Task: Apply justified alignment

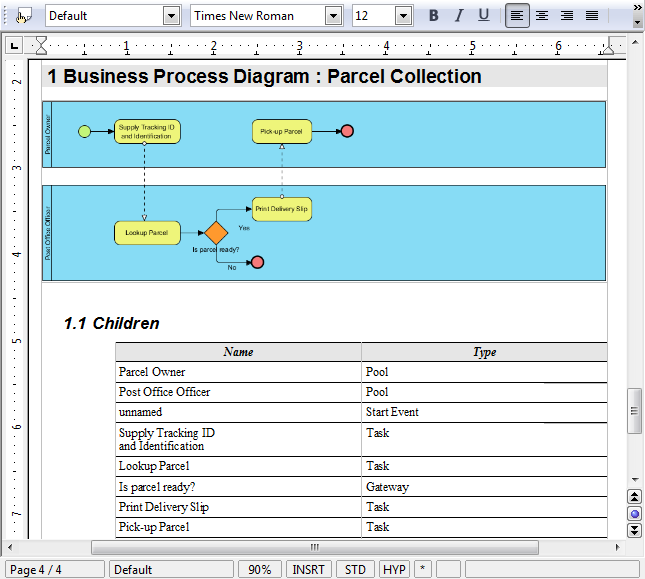Action: pyautogui.click(x=592, y=16)
